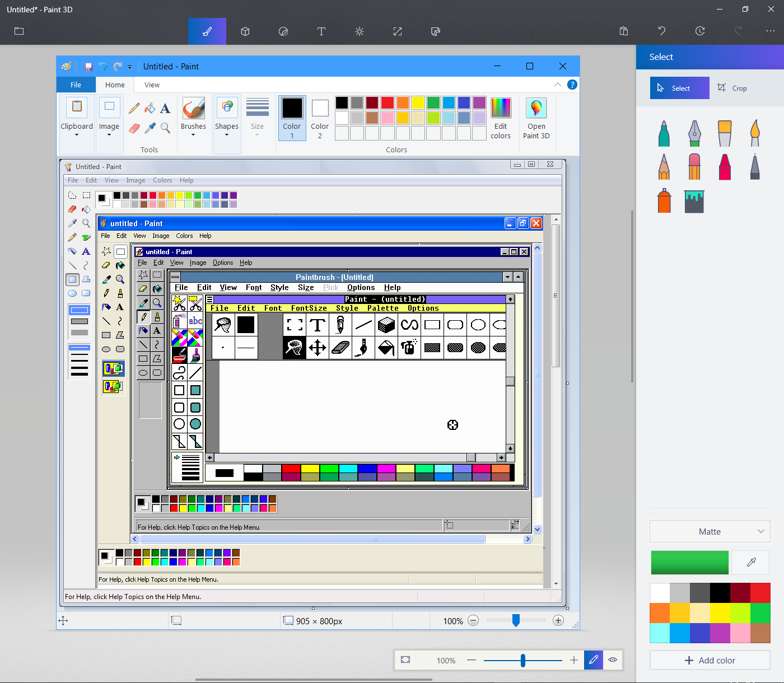
Task: Click the Magnifier tool in Windows 10 Paint Tools group
Action: (x=165, y=128)
